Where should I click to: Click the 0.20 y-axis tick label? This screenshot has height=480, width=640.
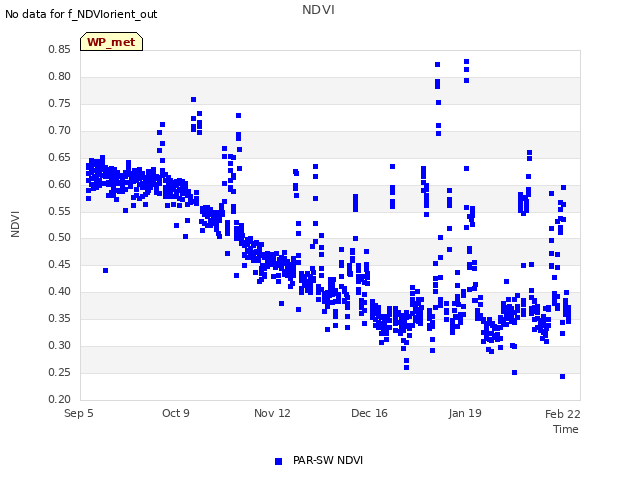pos(59,399)
